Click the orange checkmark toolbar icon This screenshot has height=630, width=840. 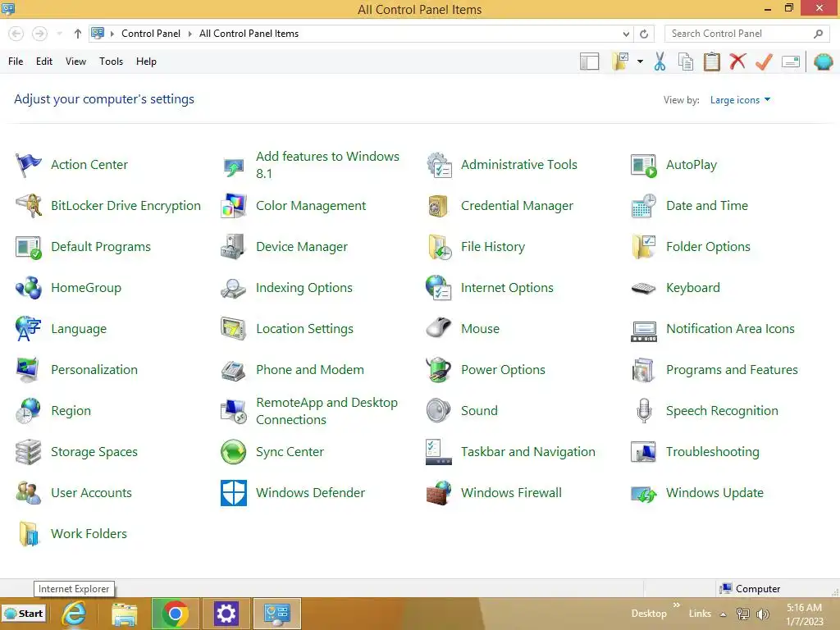764,62
